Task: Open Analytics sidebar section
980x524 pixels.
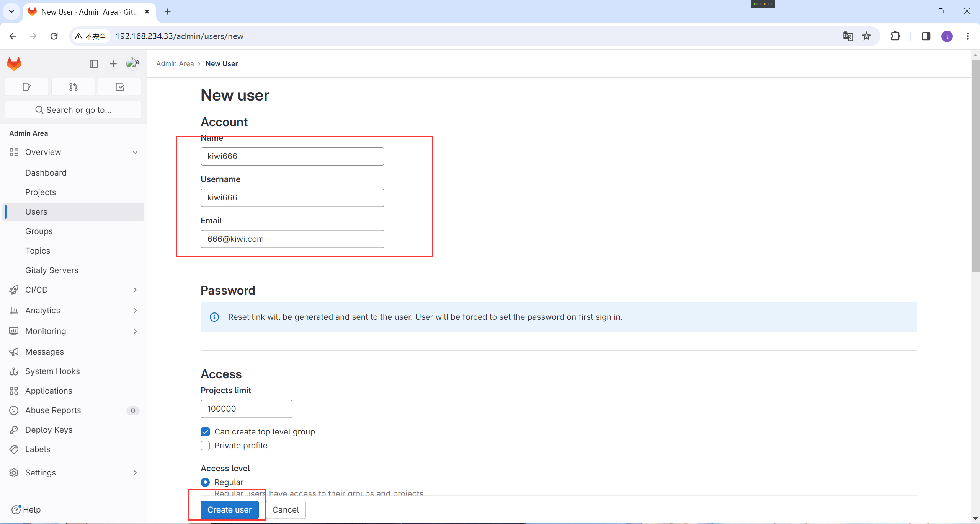Action: pos(43,309)
